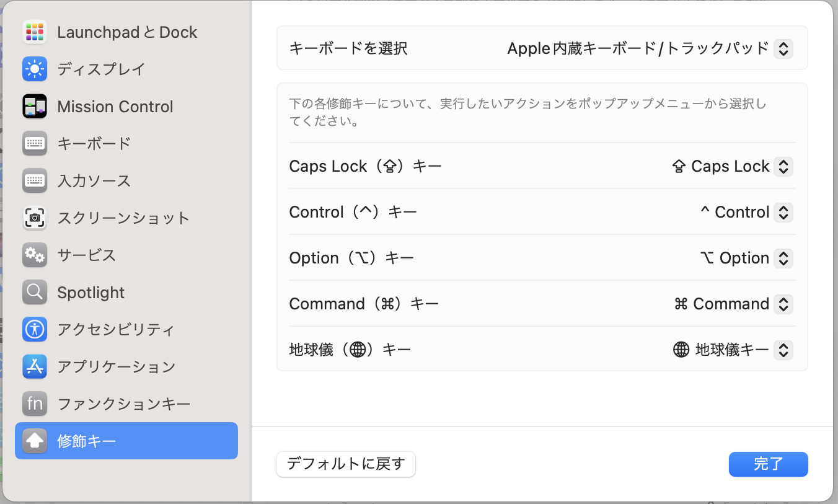
Task: Click the ファンクションキー fn icon
Action: point(35,404)
